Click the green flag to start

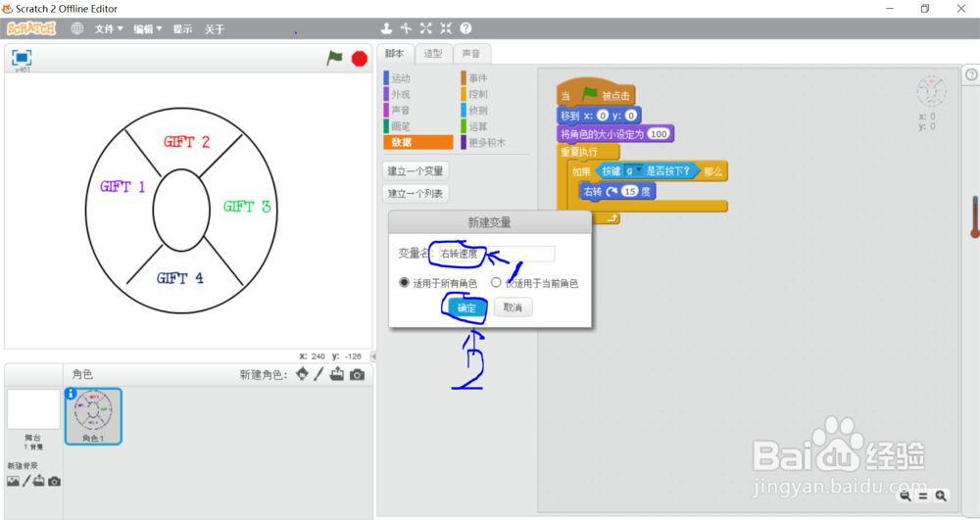click(335, 58)
